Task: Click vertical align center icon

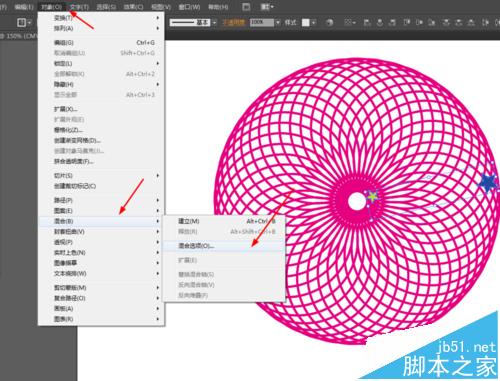Action: click(x=419, y=22)
